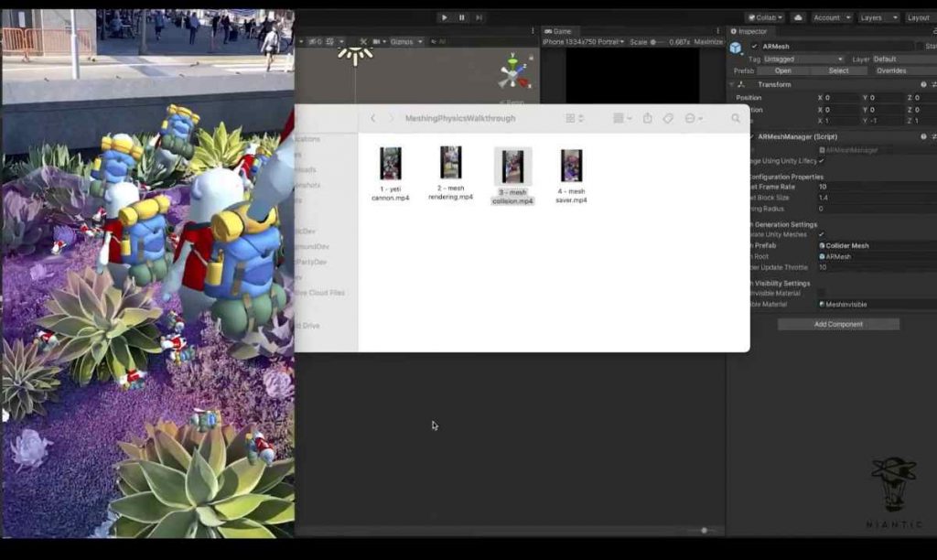937x560 pixels.
Task: Open the Tag Untagged dropdown
Action: tap(803, 59)
